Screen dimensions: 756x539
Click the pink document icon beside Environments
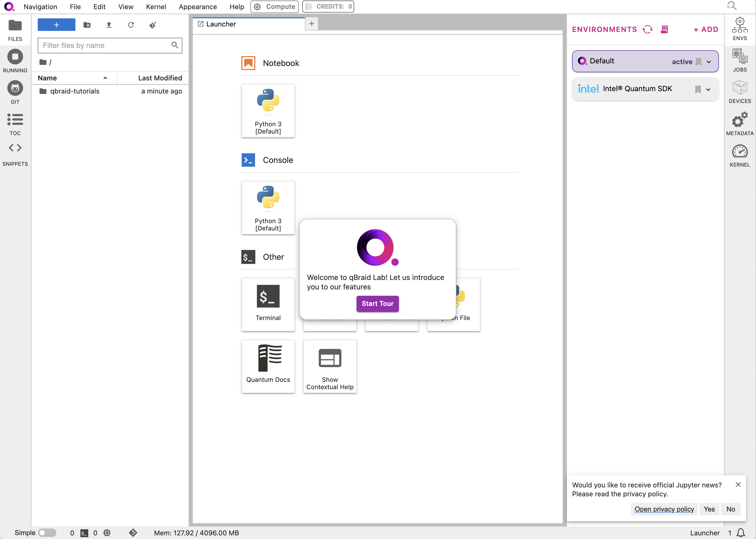(664, 30)
